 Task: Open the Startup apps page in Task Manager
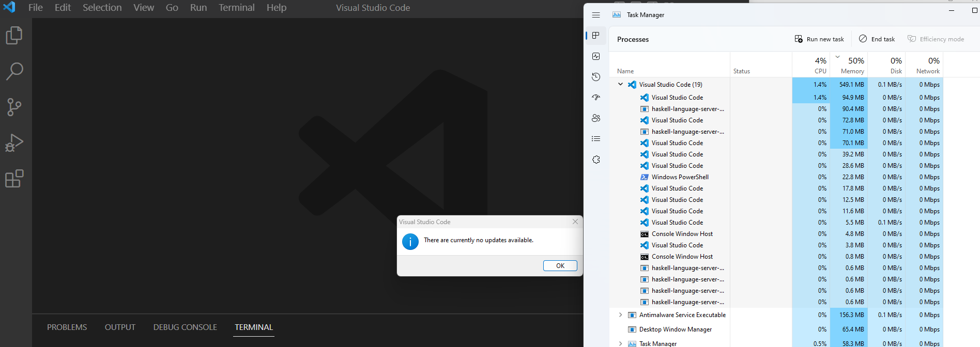(596, 98)
